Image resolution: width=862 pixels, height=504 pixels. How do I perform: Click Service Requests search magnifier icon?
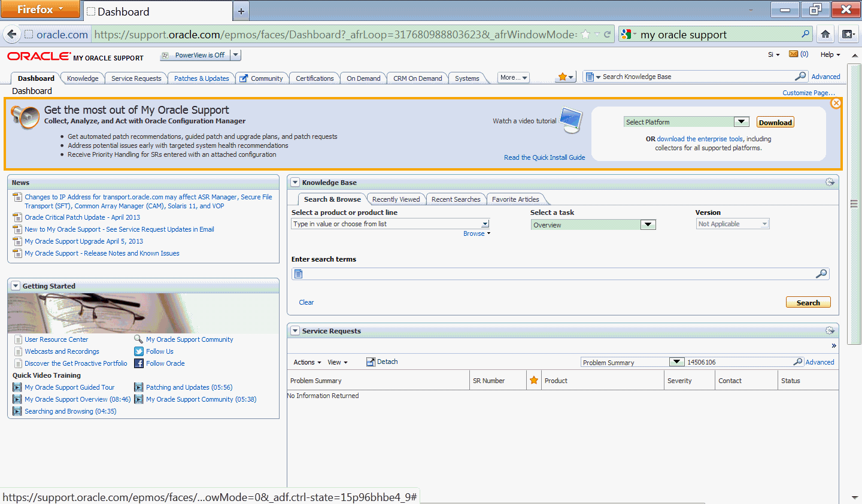click(x=798, y=362)
